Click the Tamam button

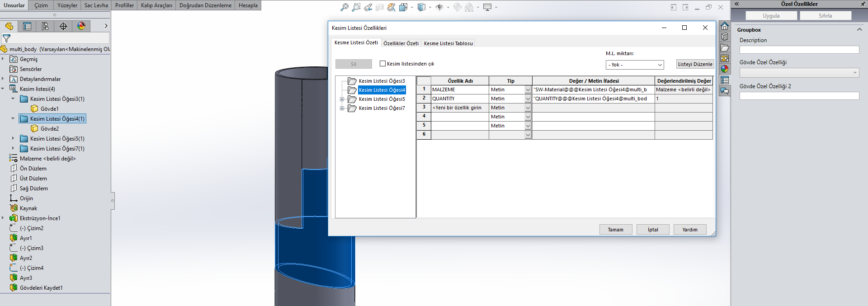(615, 230)
